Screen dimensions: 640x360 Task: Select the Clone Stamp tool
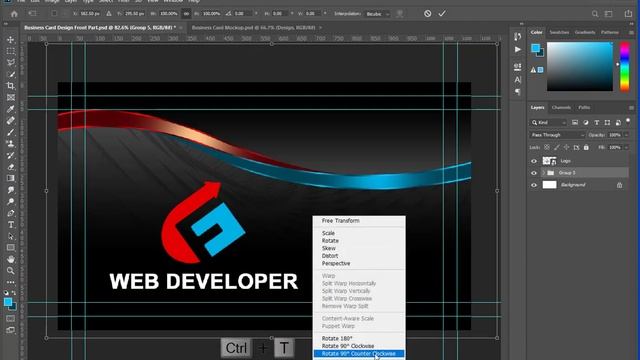[x=11, y=144]
